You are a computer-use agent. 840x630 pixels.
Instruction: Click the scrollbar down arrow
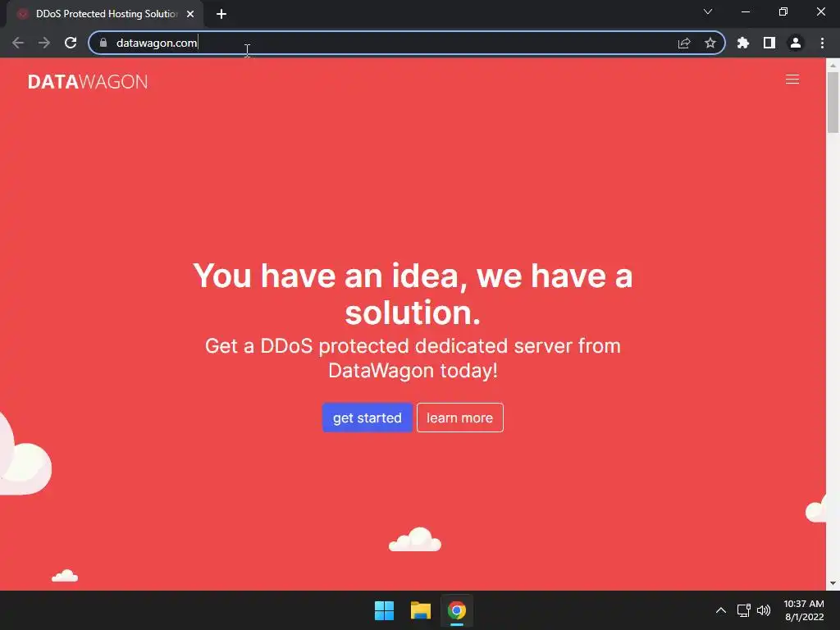coord(833,583)
